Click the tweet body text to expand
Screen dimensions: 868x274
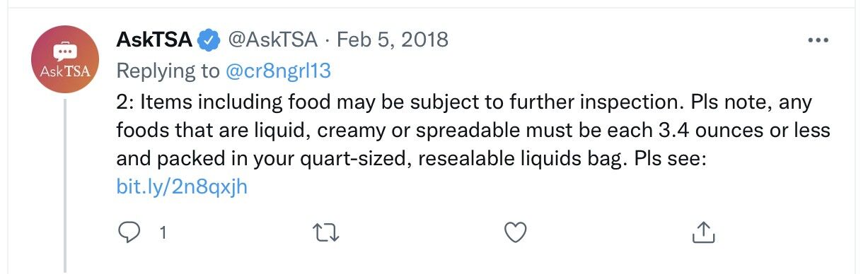click(473, 145)
